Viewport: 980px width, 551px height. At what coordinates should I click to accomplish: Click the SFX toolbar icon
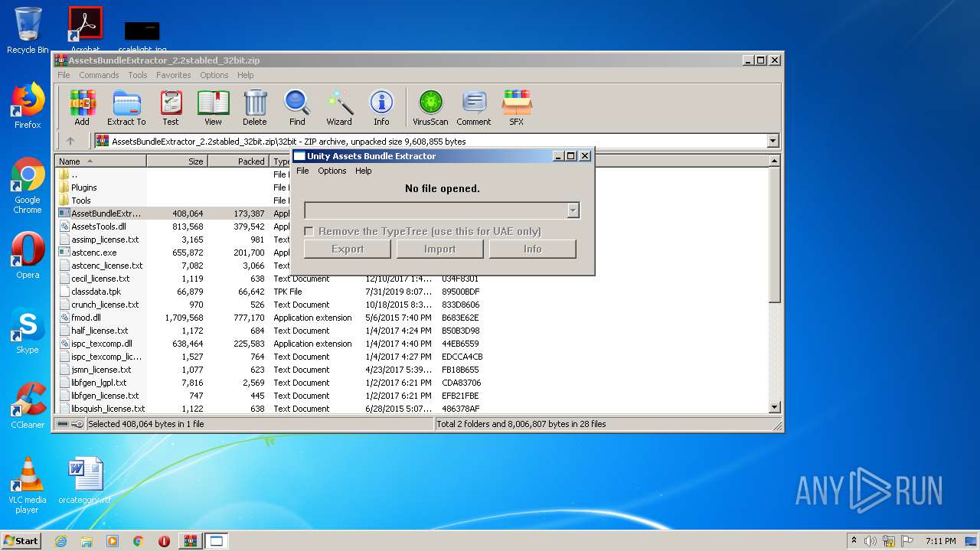517,107
